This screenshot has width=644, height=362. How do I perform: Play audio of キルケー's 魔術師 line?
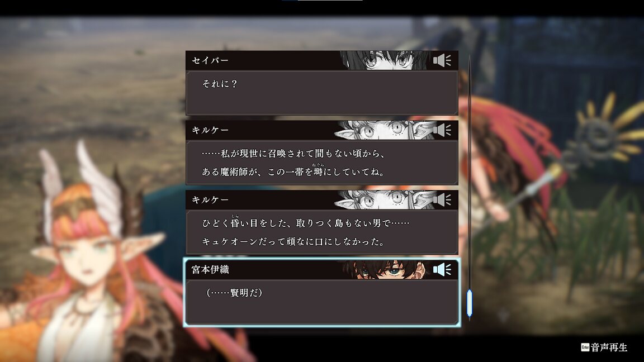(442, 130)
